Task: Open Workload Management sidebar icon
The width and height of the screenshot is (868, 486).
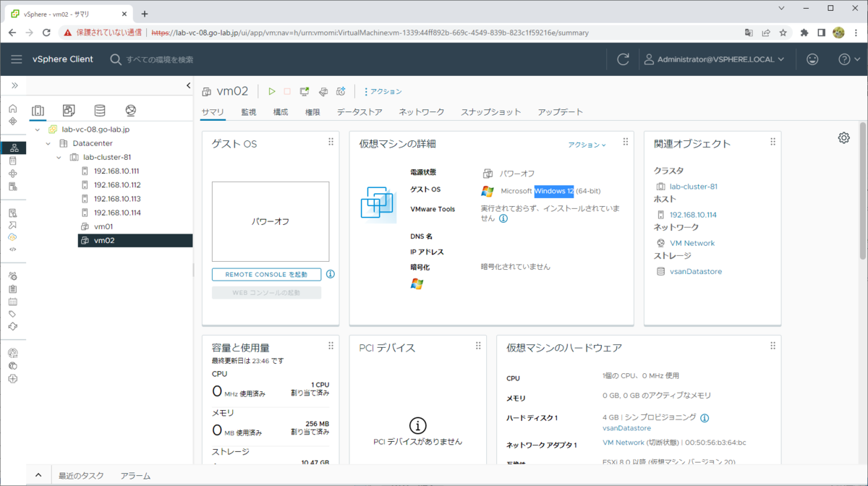Action: 13,174
